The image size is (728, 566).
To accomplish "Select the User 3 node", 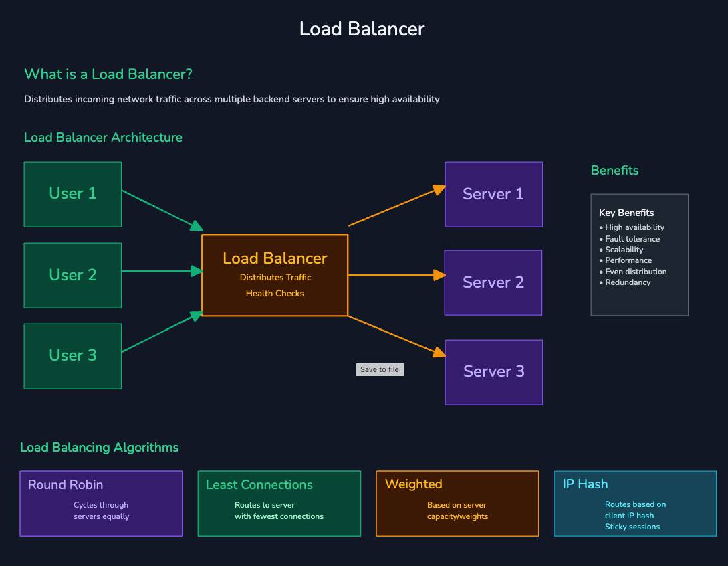I will point(72,355).
